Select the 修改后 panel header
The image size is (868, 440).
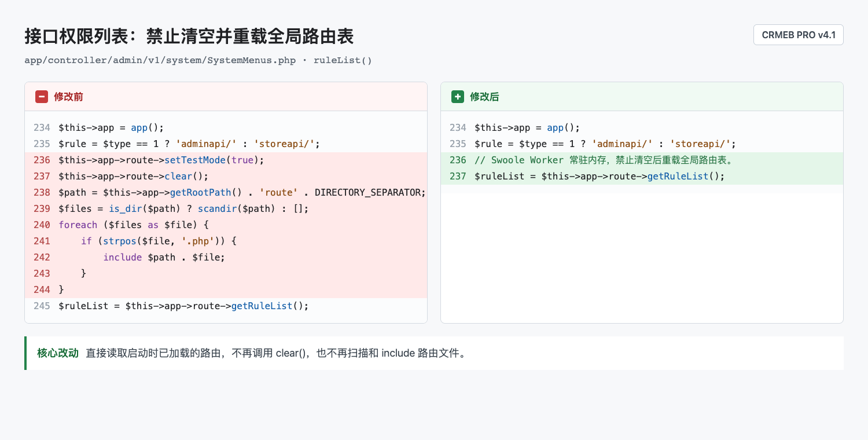pos(642,97)
